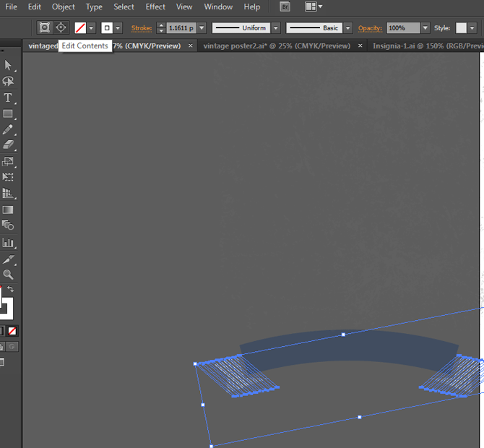Select the Lasso tool
The image size is (484, 448).
pyautogui.click(x=9, y=82)
